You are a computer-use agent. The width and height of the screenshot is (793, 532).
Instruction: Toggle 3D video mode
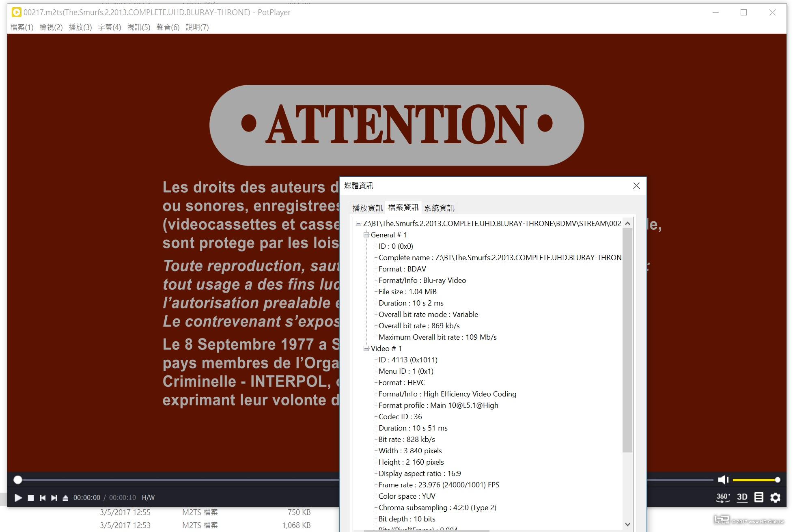click(x=742, y=498)
